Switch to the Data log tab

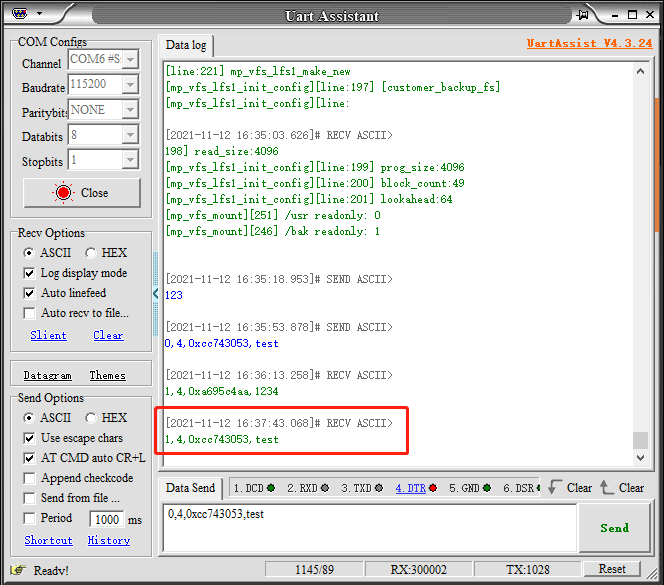(186, 45)
